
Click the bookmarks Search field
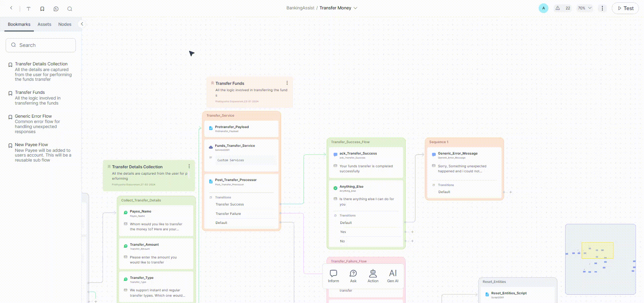coord(41,45)
